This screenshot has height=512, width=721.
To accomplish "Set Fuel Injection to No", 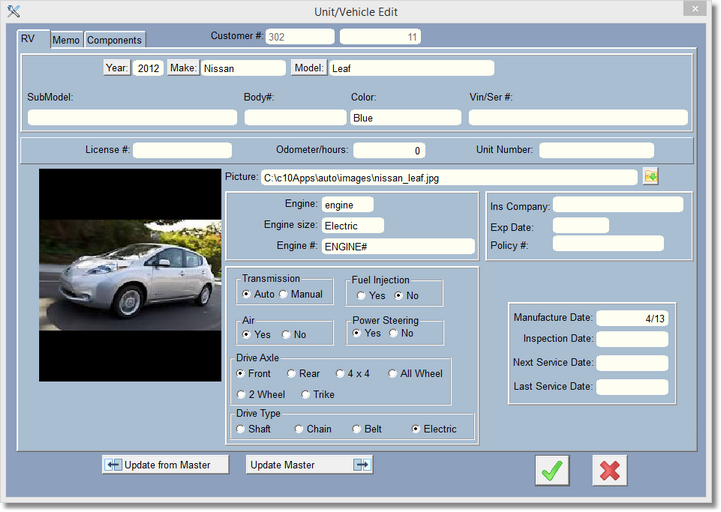I will click(x=398, y=296).
